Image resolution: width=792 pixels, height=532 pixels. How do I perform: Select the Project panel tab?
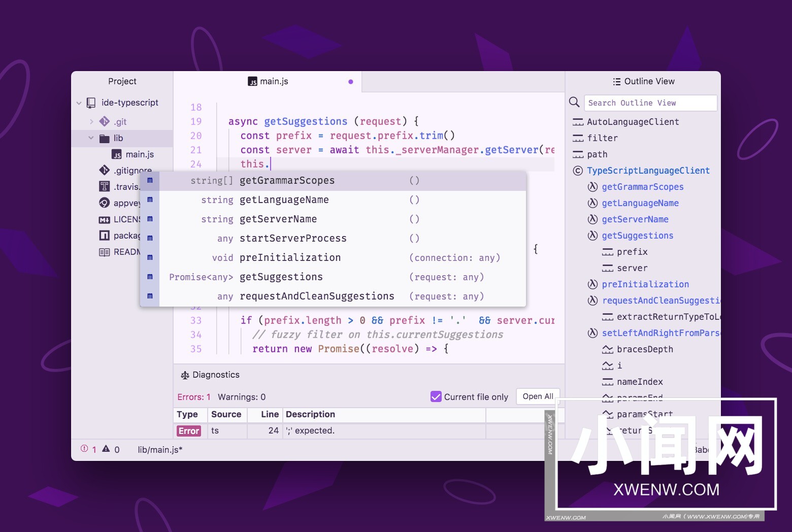[122, 81]
